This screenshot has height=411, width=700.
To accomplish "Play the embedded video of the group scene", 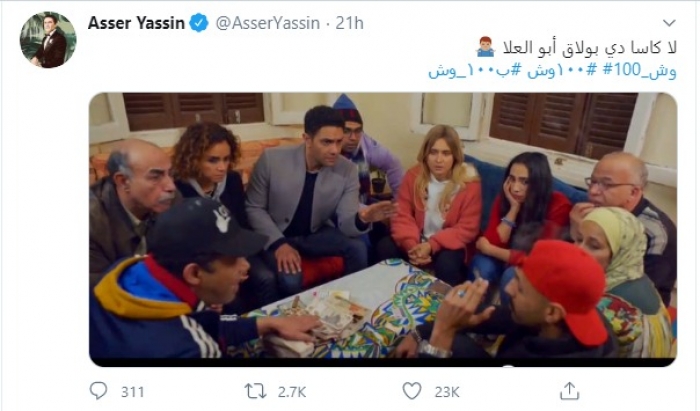I will (x=383, y=225).
